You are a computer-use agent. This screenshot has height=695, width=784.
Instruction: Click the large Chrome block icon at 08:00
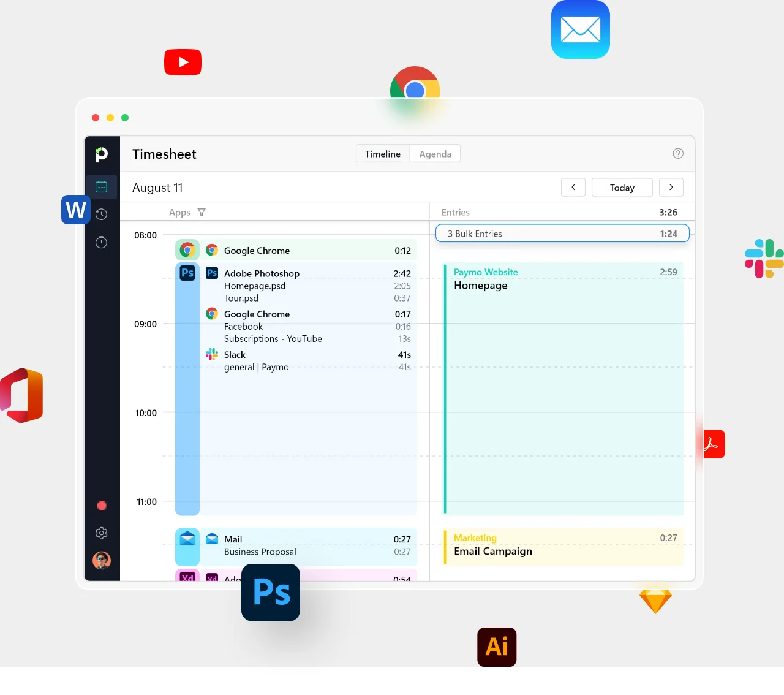[187, 250]
